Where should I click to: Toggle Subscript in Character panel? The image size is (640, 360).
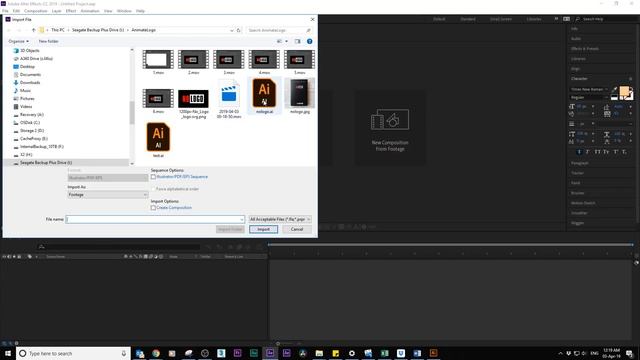click(x=624, y=152)
